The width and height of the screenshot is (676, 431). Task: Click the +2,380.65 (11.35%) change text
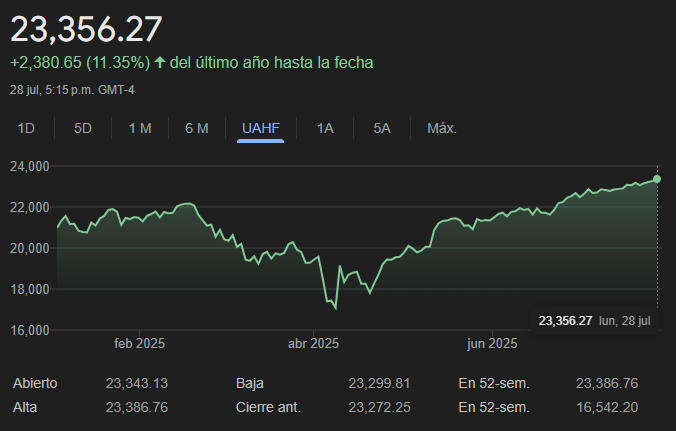[x=80, y=62]
